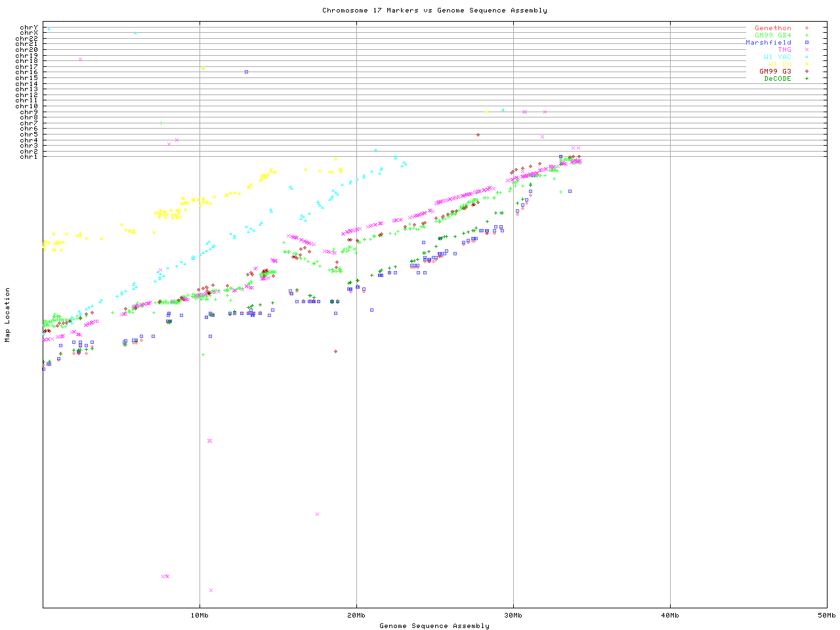Click the Map Location y-axis title

(x=8, y=315)
